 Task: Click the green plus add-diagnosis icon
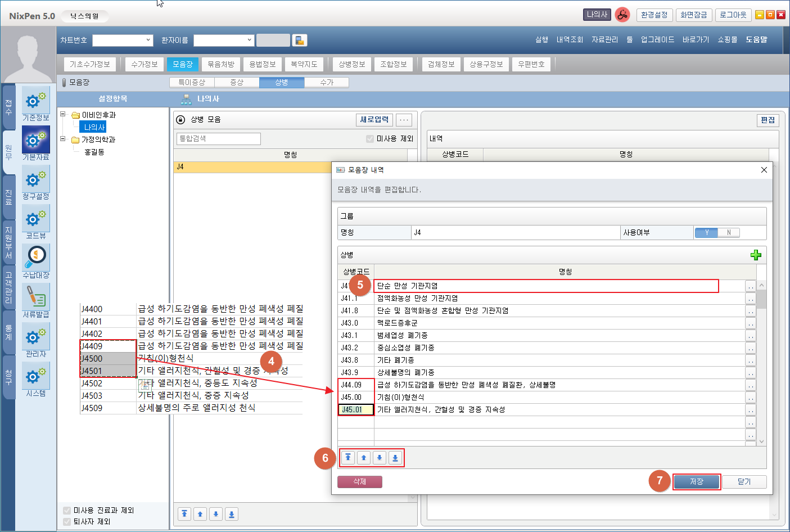tap(756, 255)
